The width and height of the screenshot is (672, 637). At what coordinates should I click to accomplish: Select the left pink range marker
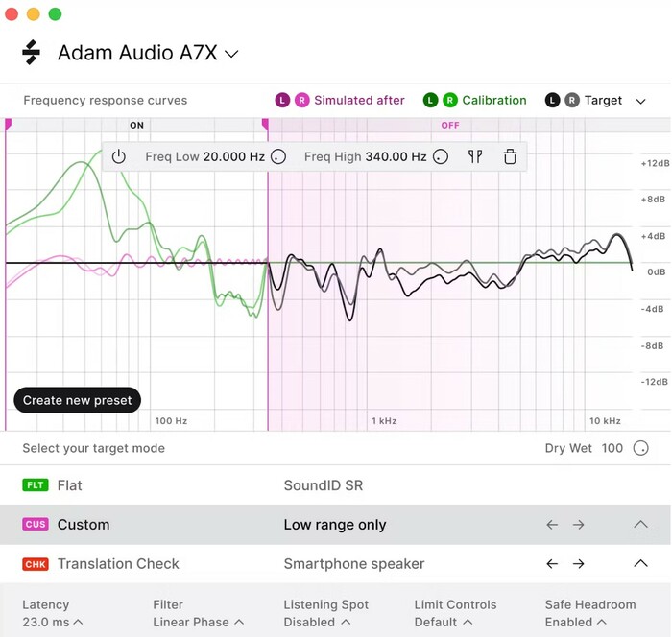pos(8,125)
